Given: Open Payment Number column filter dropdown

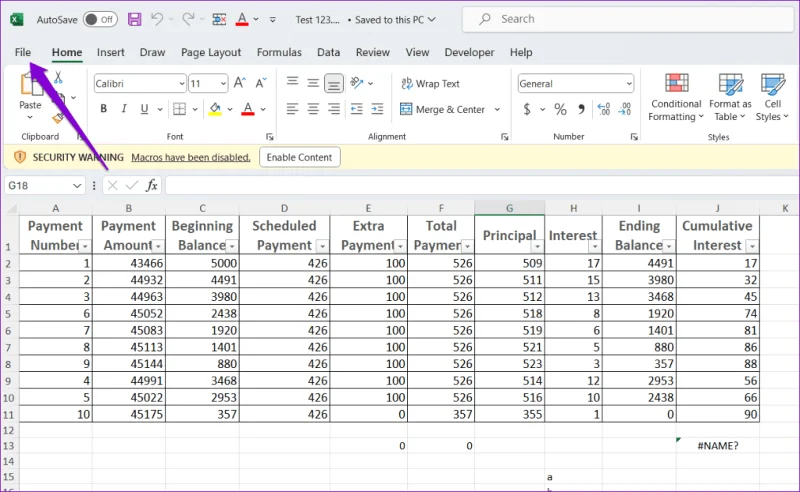Looking at the screenshot, I should tap(85, 247).
